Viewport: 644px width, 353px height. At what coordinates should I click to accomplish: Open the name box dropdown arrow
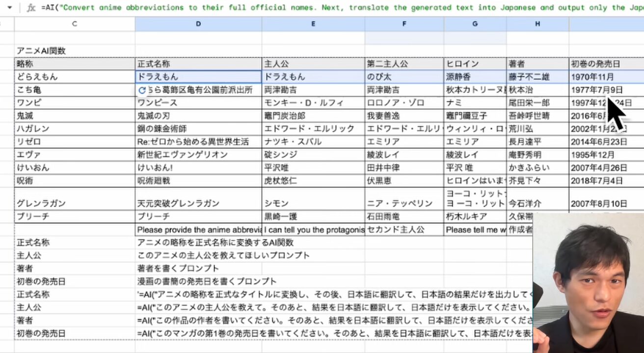tap(9, 8)
